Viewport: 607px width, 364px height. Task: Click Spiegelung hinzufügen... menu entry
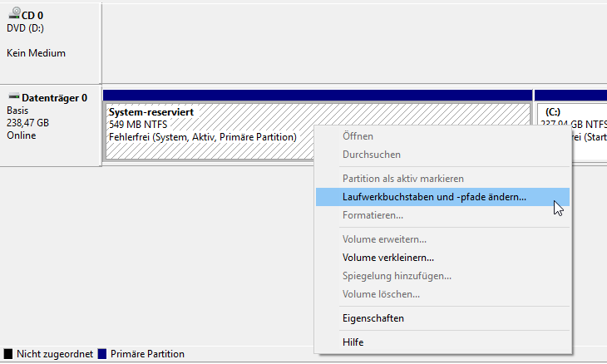tap(397, 276)
